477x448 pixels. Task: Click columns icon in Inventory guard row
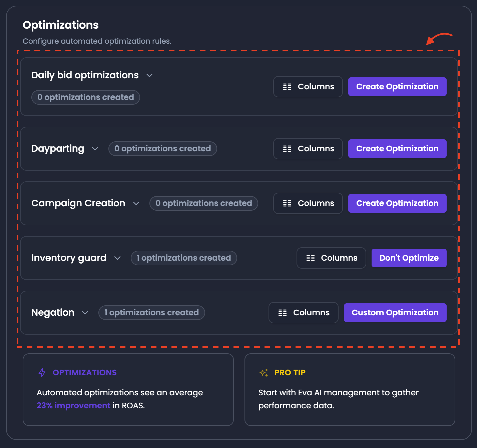pyautogui.click(x=311, y=258)
